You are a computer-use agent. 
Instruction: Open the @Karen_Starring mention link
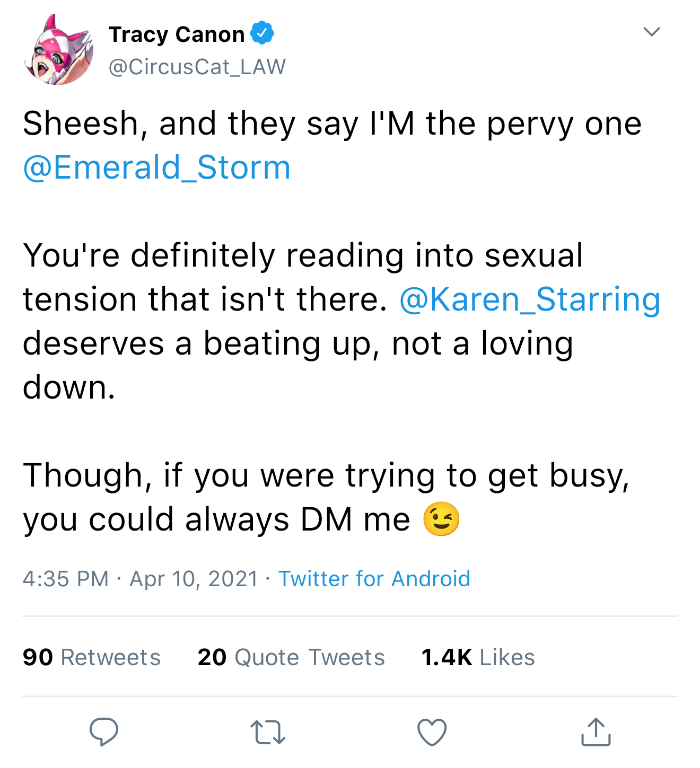click(529, 299)
